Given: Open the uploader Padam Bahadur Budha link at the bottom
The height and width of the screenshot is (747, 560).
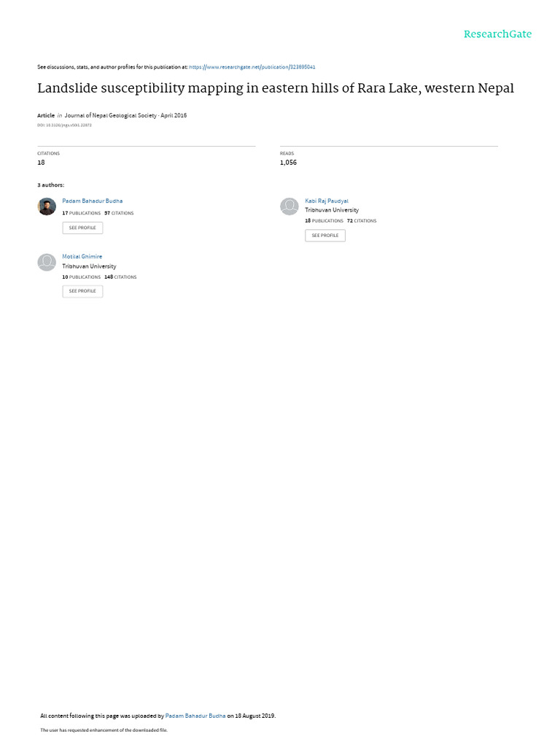Looking at the screenshot, I should [195, 716].
